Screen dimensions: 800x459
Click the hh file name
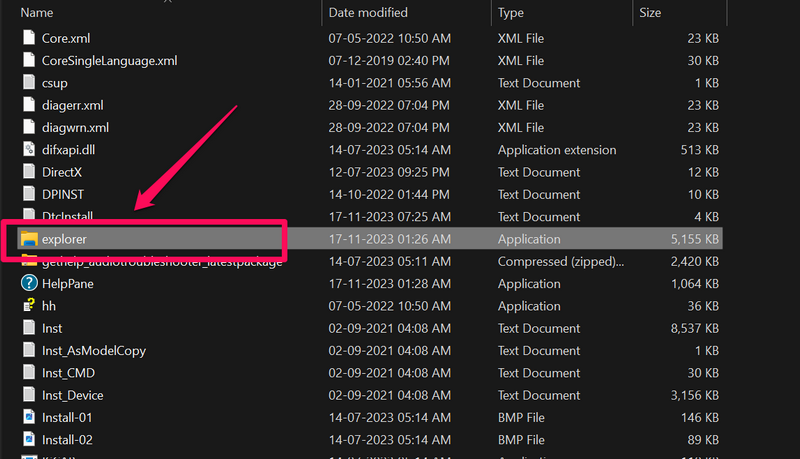[49, 306]
